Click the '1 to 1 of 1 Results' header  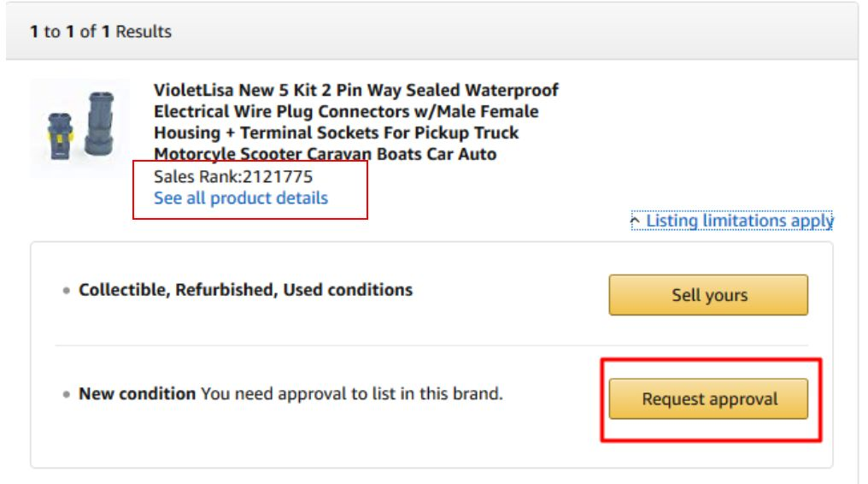[x=100, y=32]
